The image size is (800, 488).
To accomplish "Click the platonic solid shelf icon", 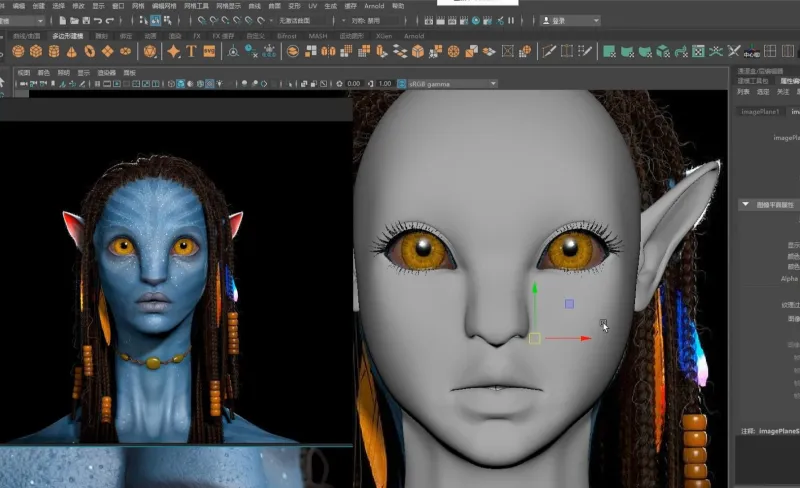I will coord(149,51).
